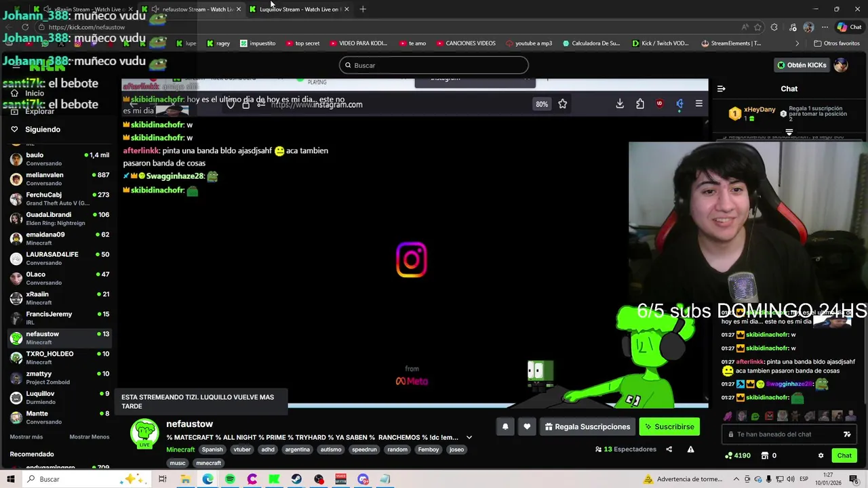
Task: Expand bookmarks bar overflow chevron
Action: tap(797, 43)
